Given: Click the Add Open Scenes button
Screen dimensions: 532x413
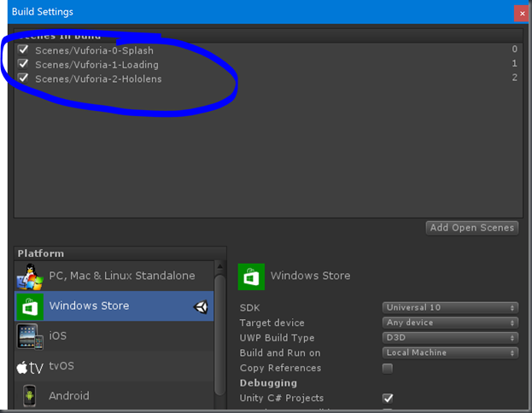Looking at the screenshot, I should point(472,228).
